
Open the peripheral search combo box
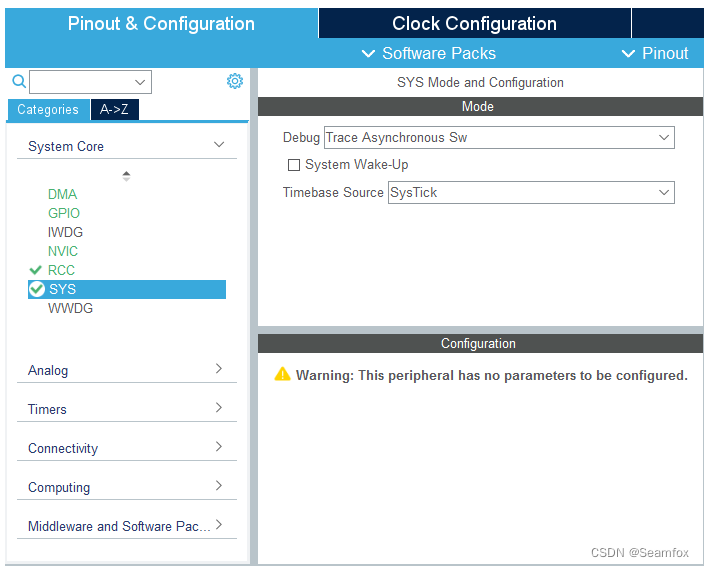click(90, 82)
